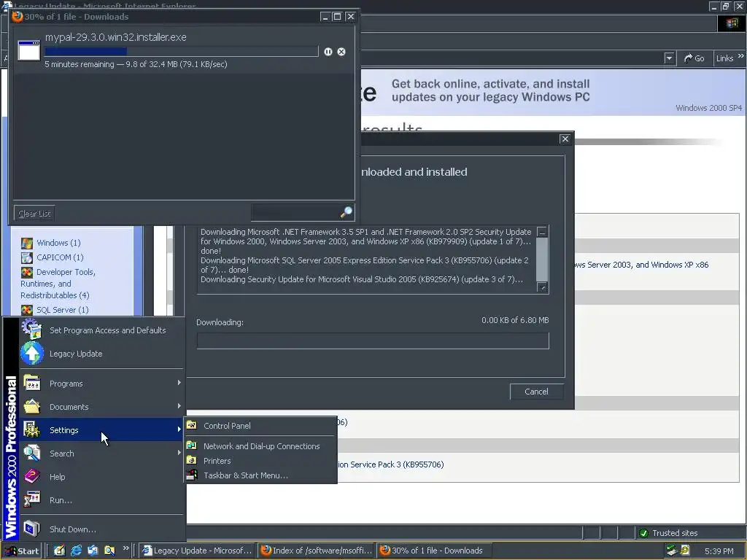Click the Firefox icon in Downloads title bar
This screenshot has width=747, height=560.
[18, 17]
